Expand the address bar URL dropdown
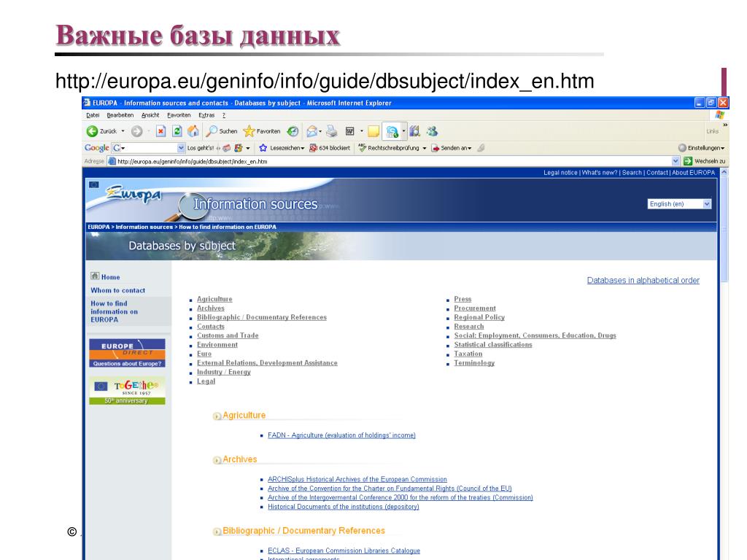 (675, 161)
